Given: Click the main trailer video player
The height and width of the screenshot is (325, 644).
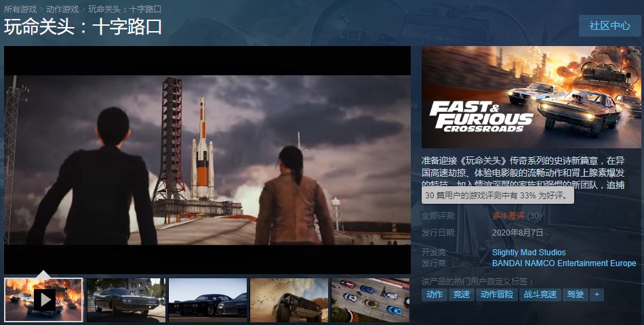Looking at the screenshot, I should click(207, 160).
